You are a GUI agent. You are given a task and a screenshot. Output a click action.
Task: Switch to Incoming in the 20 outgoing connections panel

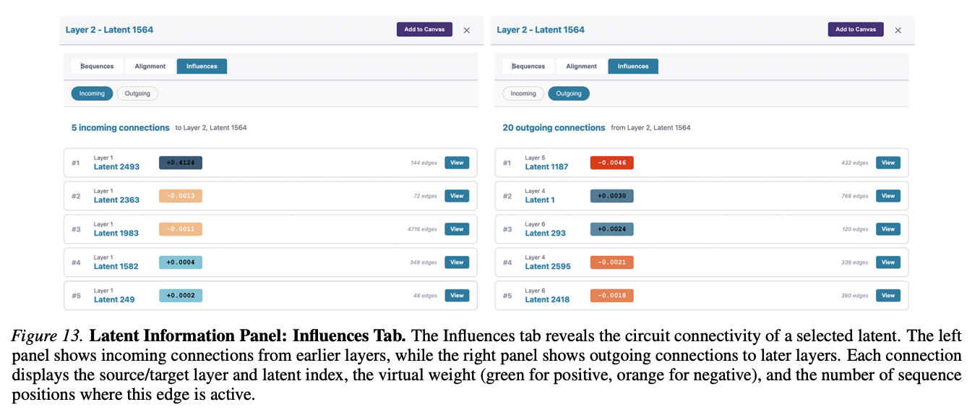[x=523, y=93]
